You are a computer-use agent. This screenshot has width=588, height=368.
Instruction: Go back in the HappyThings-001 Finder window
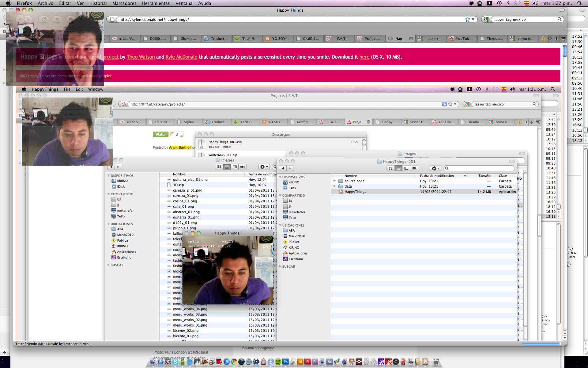283,168
